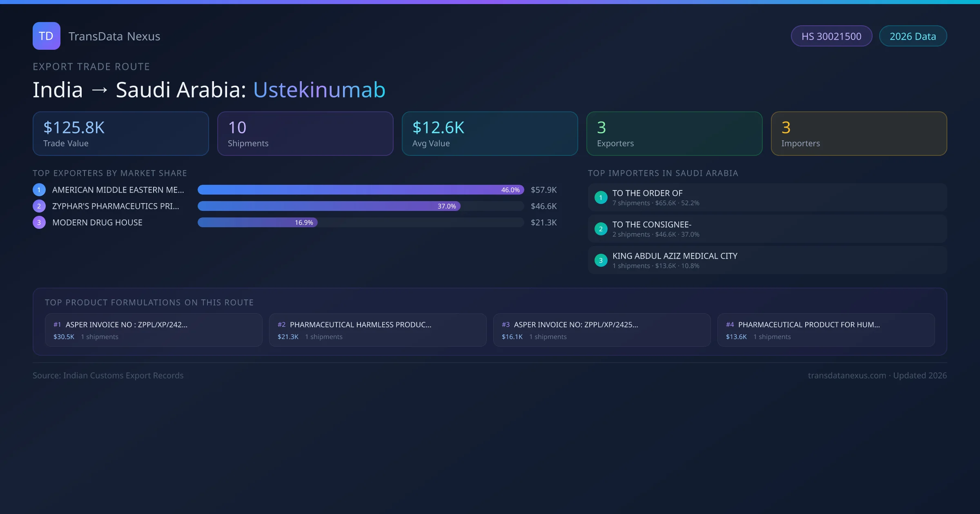Click the green rank 2 importer badge
The width and height of the screenshot is (980, 514).
tap(601, 229)
